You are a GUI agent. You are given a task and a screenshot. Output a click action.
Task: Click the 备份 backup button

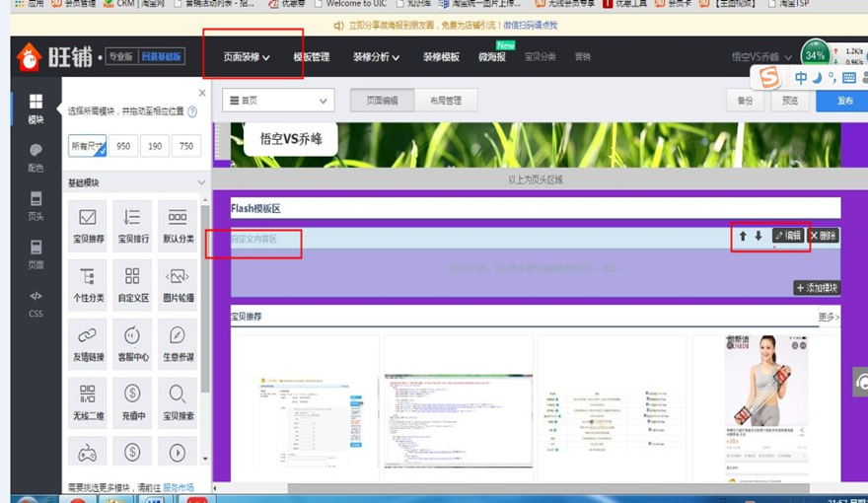pyautogui.click(x=745, y=101)
